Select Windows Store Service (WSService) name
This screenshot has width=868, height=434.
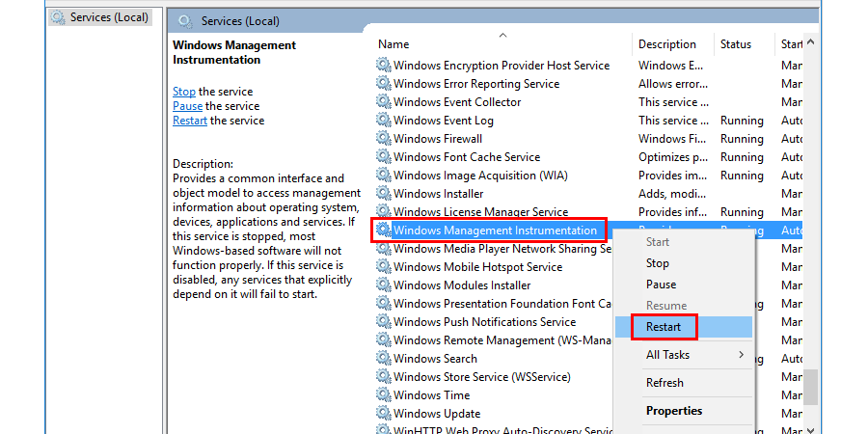481,377
